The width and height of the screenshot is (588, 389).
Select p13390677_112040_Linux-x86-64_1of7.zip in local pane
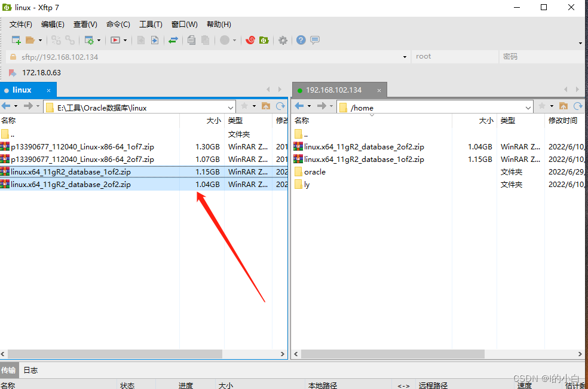pos(143,146)
